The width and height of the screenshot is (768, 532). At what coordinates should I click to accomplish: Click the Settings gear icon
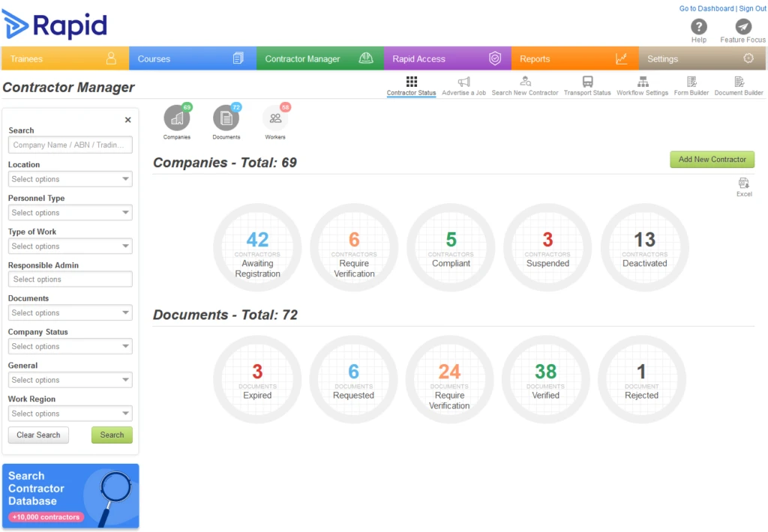coord(748,58)
